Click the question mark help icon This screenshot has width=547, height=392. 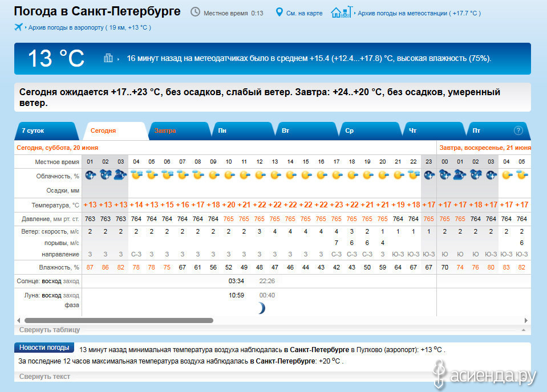(x=518, y=130)
